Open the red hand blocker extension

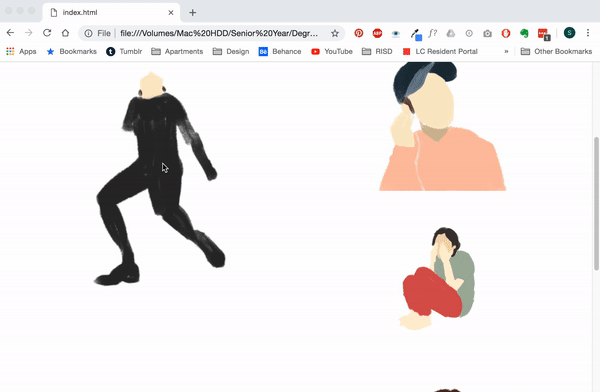click(x=506, y=33)
